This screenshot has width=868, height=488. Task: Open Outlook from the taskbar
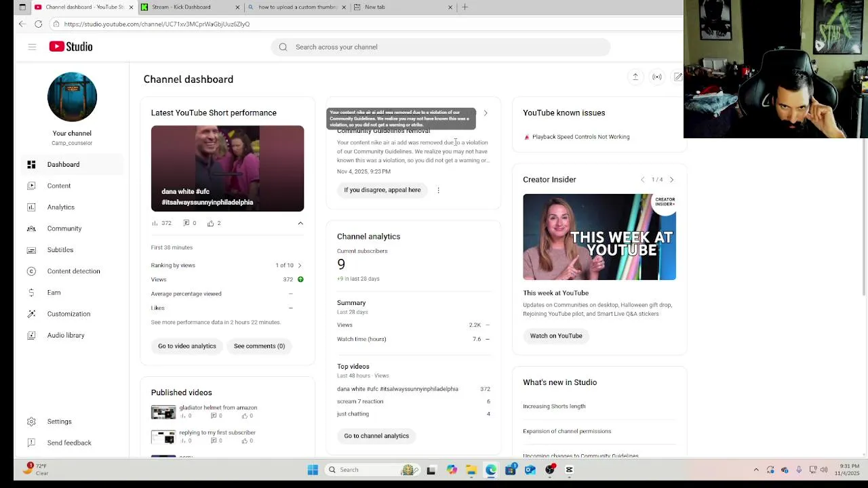(530, 470)
